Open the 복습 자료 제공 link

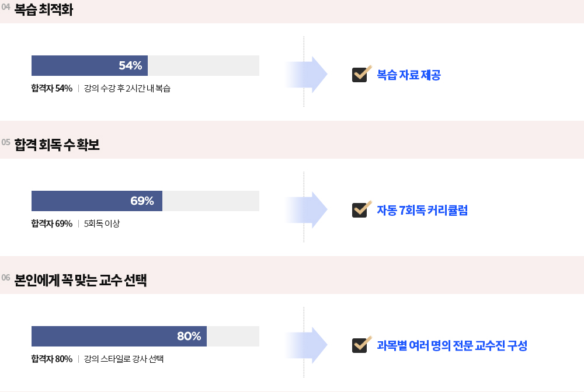coord(409,75)
